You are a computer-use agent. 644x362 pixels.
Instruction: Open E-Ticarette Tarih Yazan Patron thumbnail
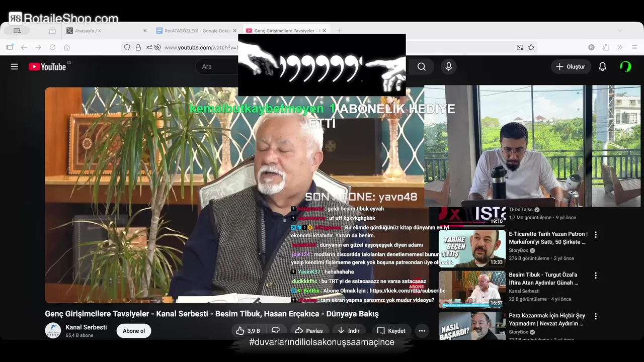[472, 248]
